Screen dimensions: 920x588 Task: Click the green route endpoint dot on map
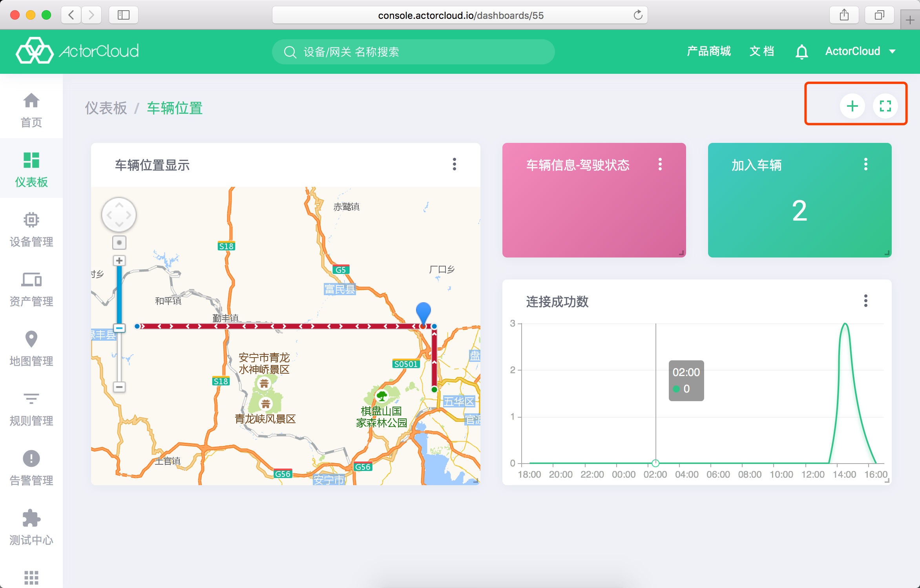(434, 389)
